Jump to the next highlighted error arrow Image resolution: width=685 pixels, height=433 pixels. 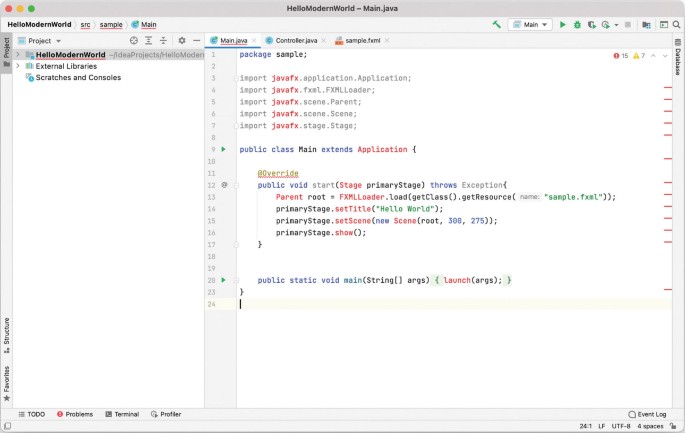pyautogui.click(x=665, y=55)
